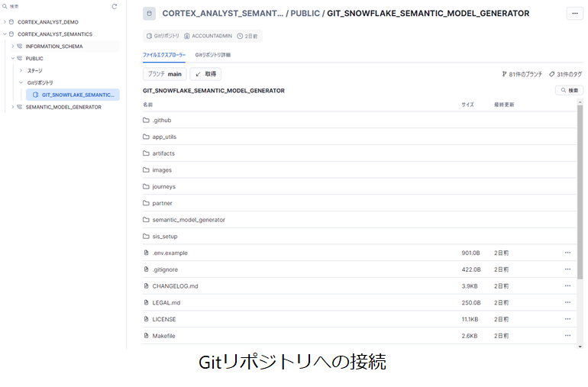Screen dimensions: 588x387
Task: Open the semantic_model_generator folder
Action: [x=189, y=220]
